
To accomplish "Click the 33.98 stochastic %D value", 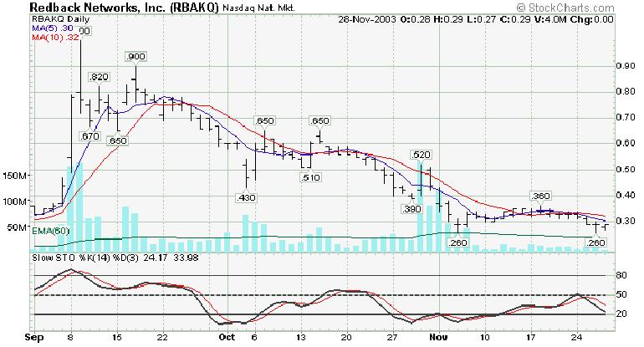I will 186,258.
